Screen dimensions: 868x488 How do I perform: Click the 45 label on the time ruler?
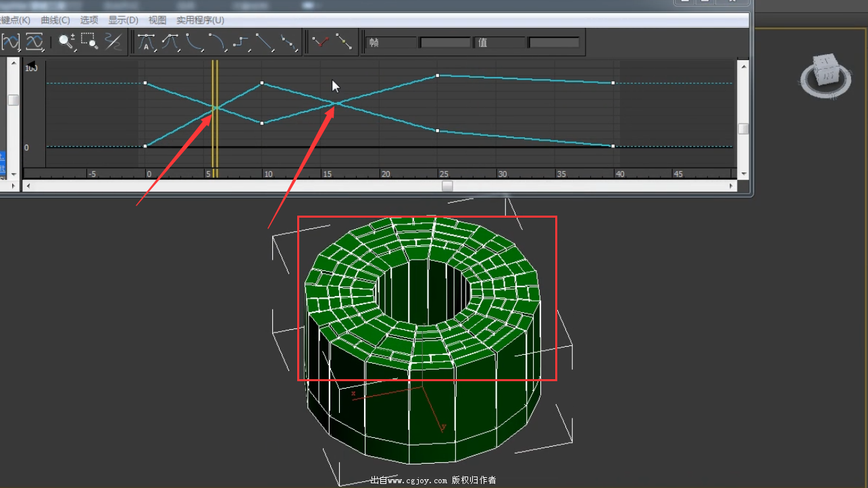tap(678, 174)
